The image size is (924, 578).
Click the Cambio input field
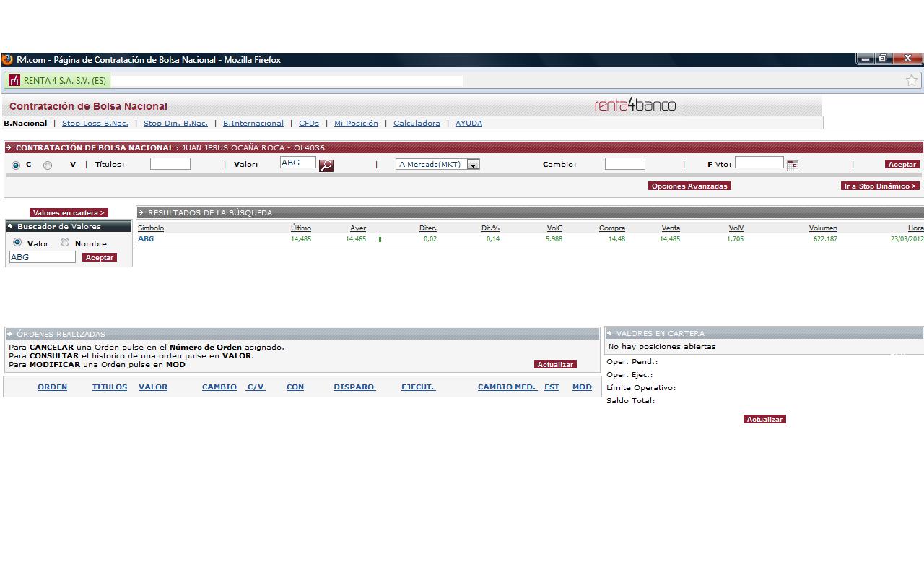point(625,164)
